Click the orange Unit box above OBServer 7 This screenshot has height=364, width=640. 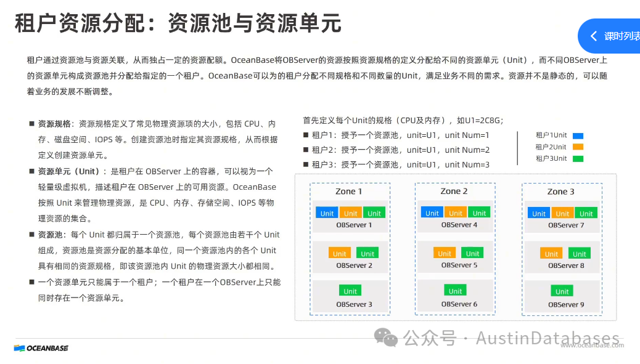click(x=562, y=213)
